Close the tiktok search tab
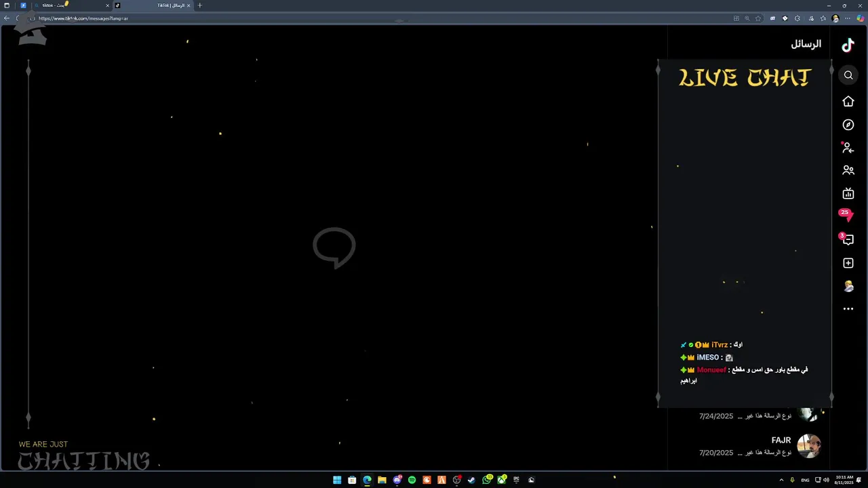The height and width of the screenshot is (488, 868). pyautogui.click(x=107, y=5)
